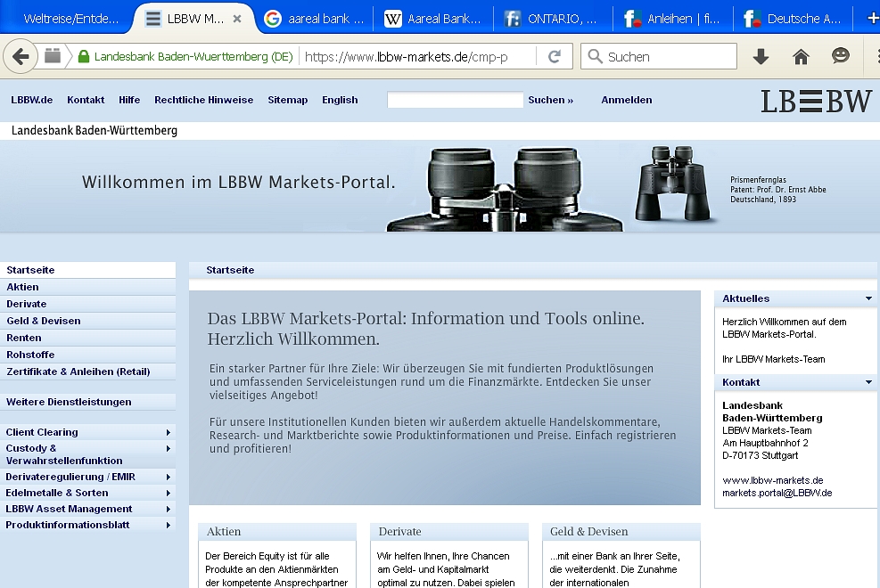Click the address bar URL field

pyautogui.click(x=418, y=57)
